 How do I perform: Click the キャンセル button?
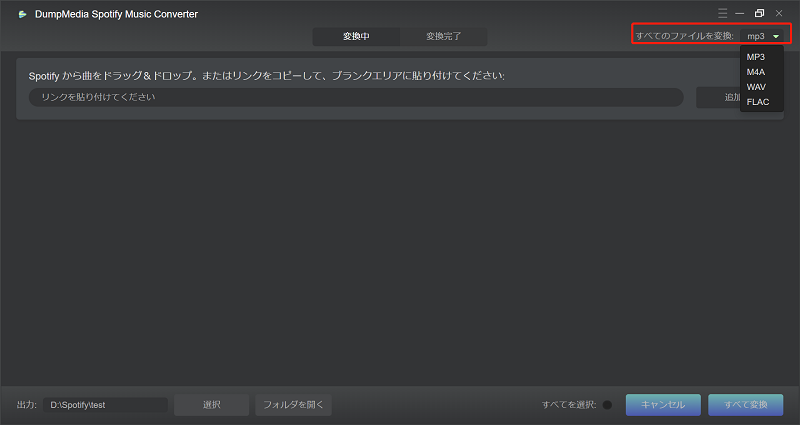tap(663, 405)
